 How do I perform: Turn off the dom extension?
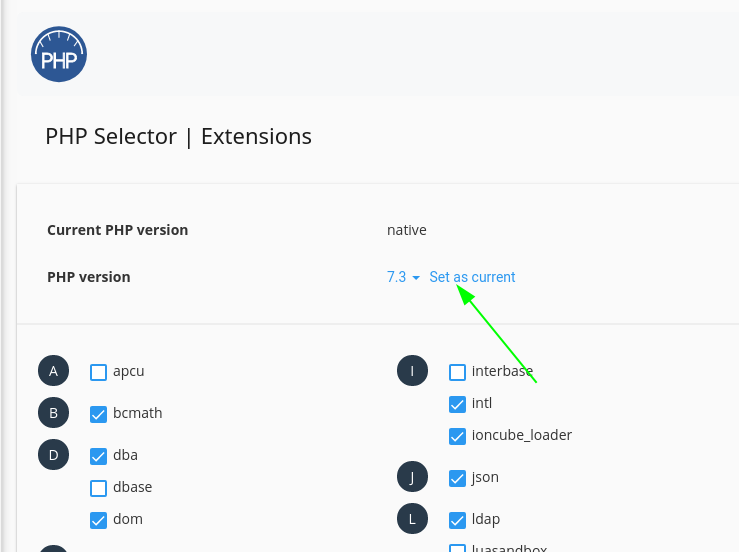[x=99, y=520]
